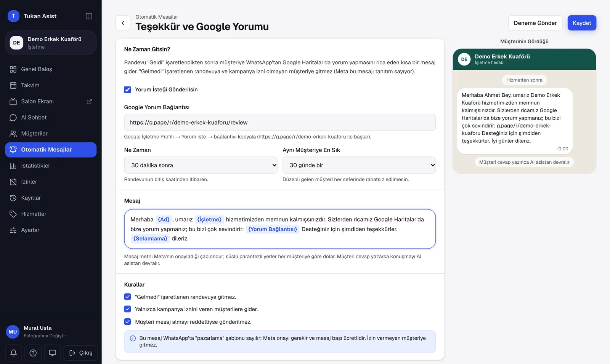Image resolution: width=610 pixels, height=364 pixels.
Task: Open Takvim in the sidebar
Action: (51, 85)
